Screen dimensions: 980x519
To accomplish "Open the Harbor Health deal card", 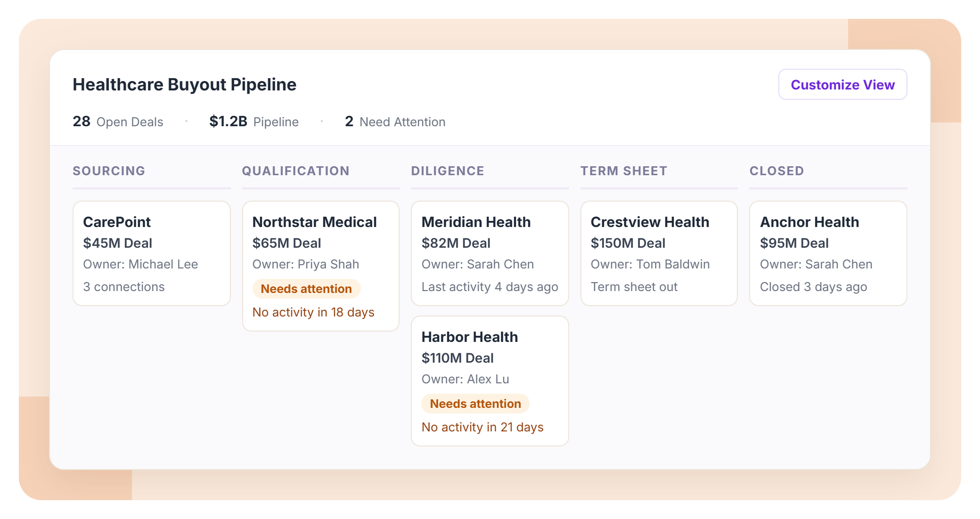I will pos(490,381).
